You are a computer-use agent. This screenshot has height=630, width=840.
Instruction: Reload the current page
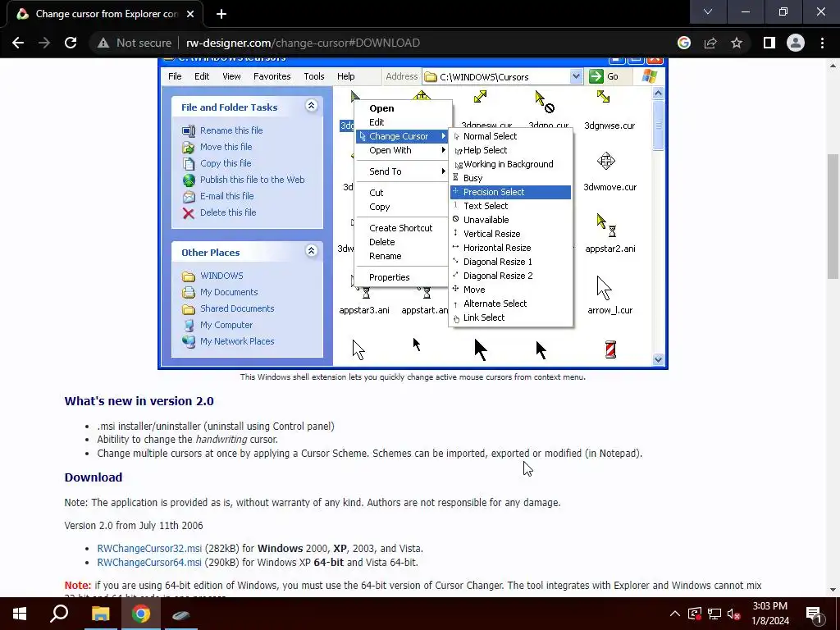(71, 43)
